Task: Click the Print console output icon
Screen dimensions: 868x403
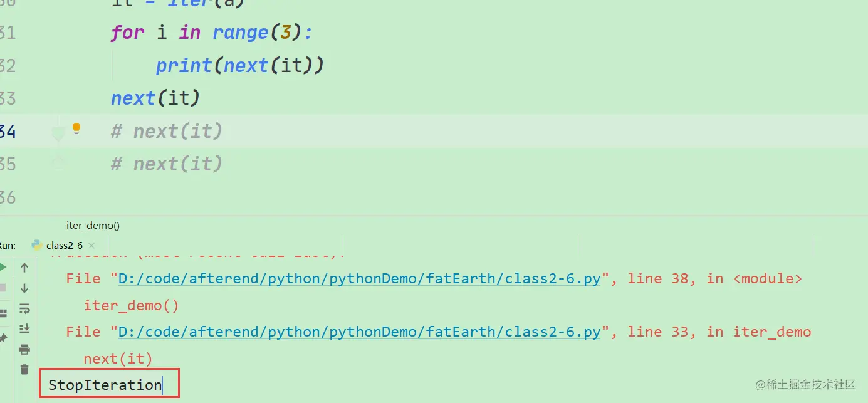Action: pos(24,349)
